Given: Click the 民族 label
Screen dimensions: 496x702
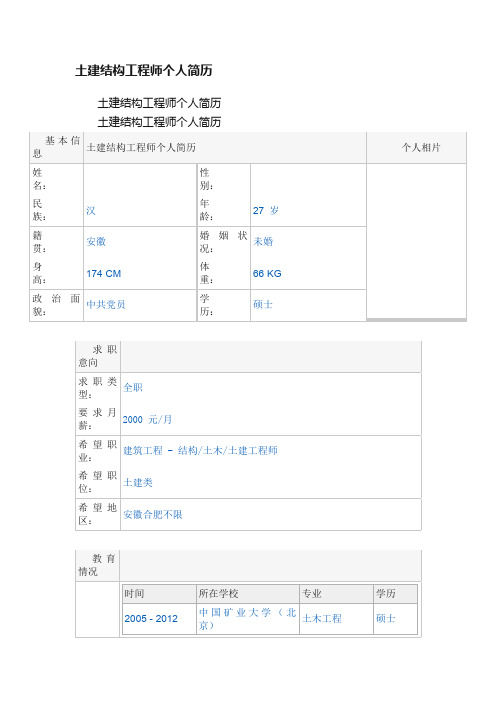Looking at the screenshot, I should (x=39, y=210).
